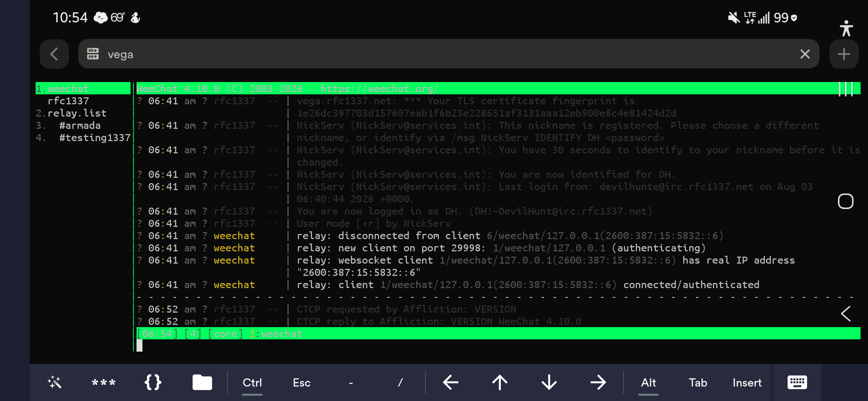Viewport: 868px width, 401px height.
Task: Add a new session with the plus button
Action: coord(844,54)
